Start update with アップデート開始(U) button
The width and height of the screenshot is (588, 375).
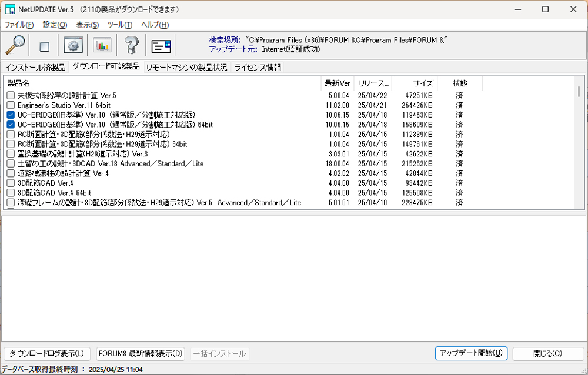coord(471,353)
